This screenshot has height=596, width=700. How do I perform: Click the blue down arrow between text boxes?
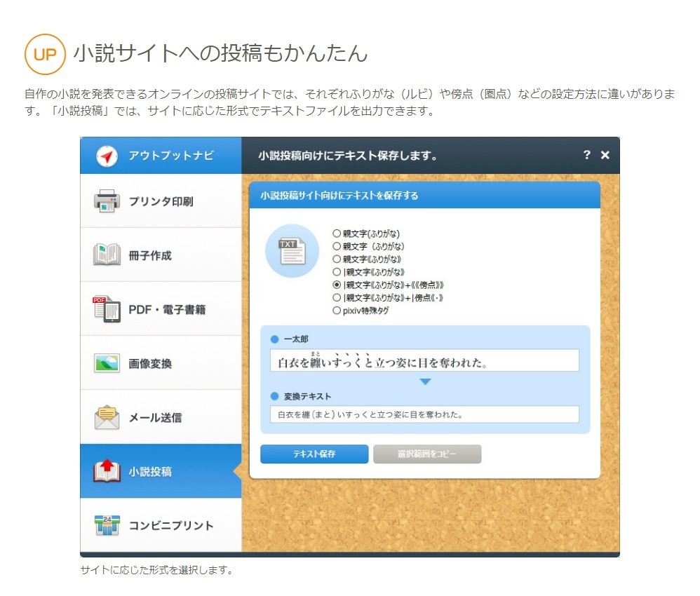click(426, 381)
